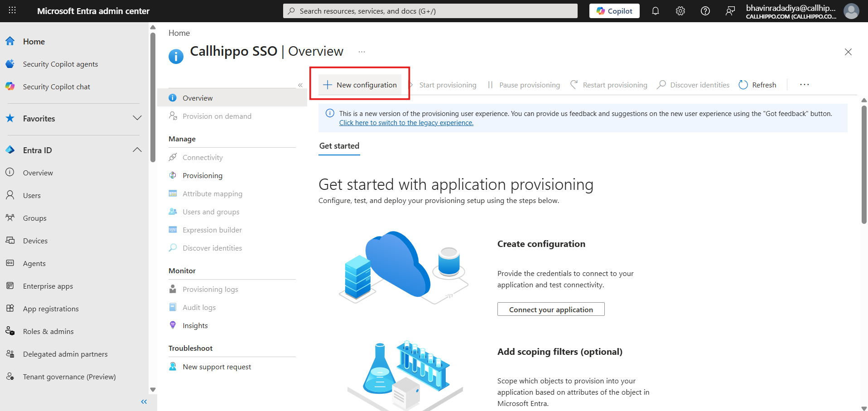
Task: Click Connect your application button
Action: tap(551, 309)
